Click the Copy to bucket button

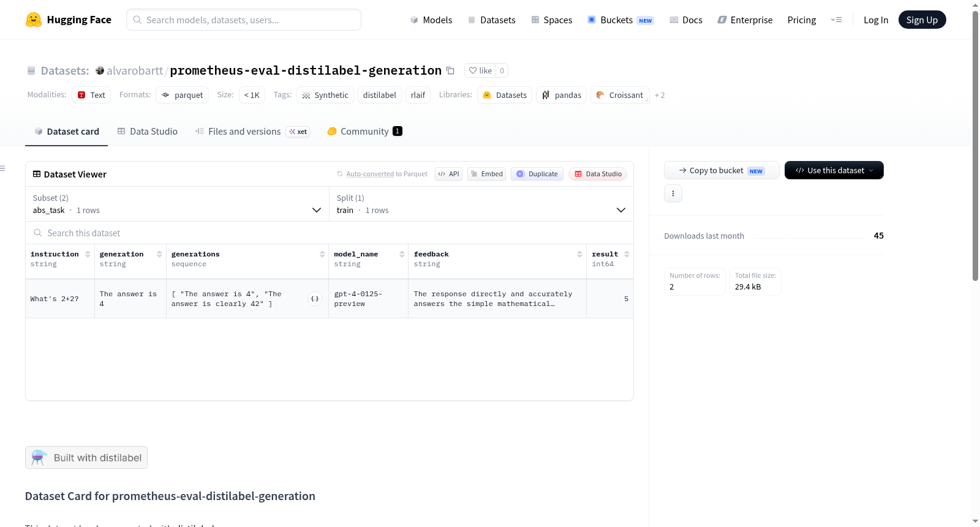(x=722, y=170)
